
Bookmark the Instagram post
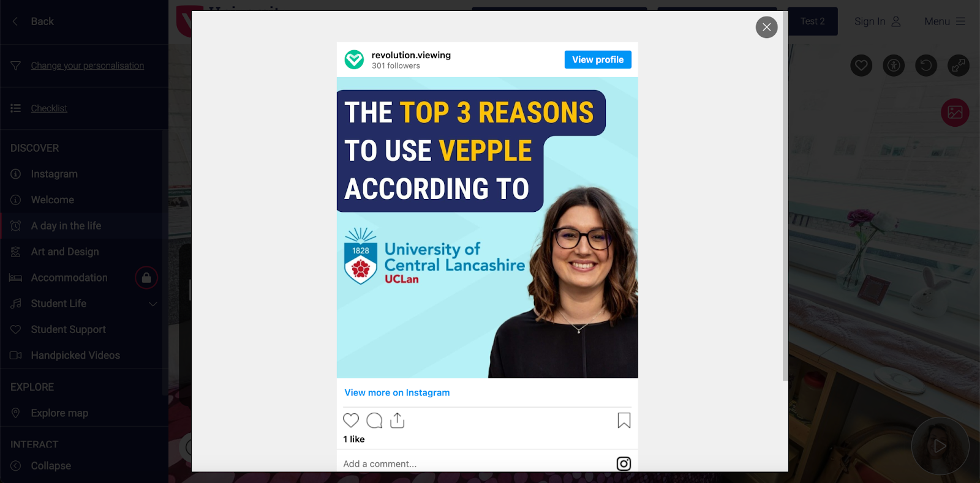[624, 421]
